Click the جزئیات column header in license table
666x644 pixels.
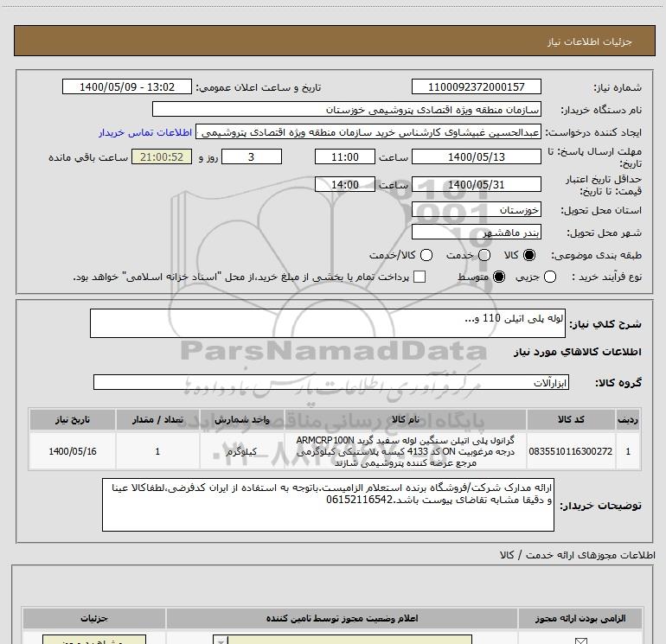click(x=94, y=619)
